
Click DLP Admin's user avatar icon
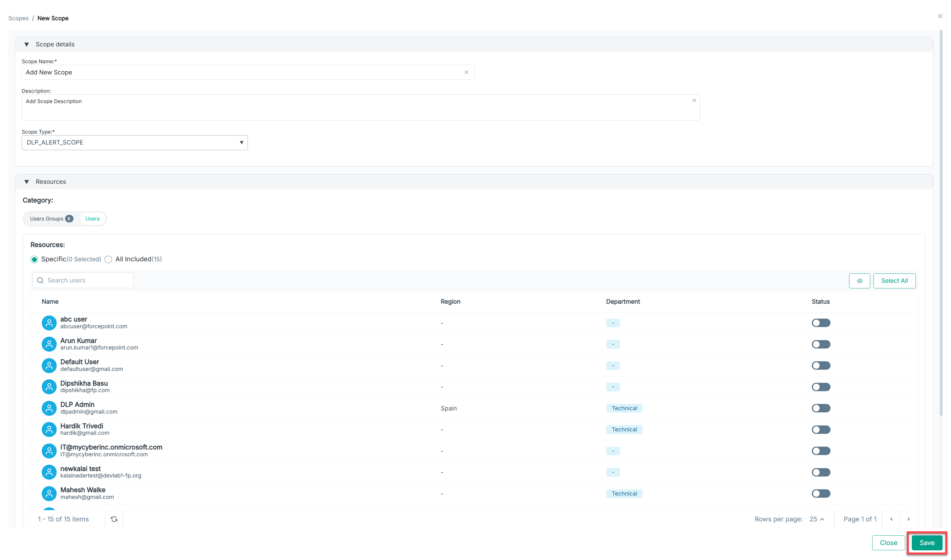click(x=49, y=408)
